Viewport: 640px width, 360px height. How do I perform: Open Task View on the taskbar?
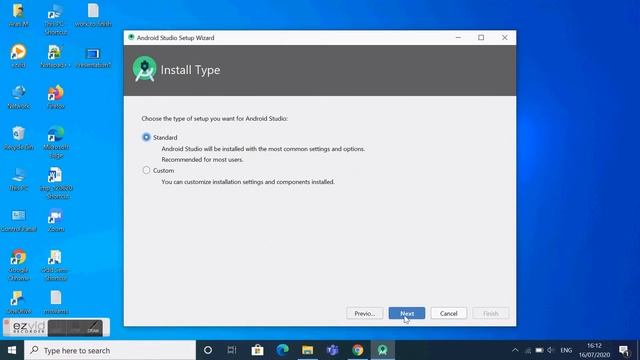[232, 350]
